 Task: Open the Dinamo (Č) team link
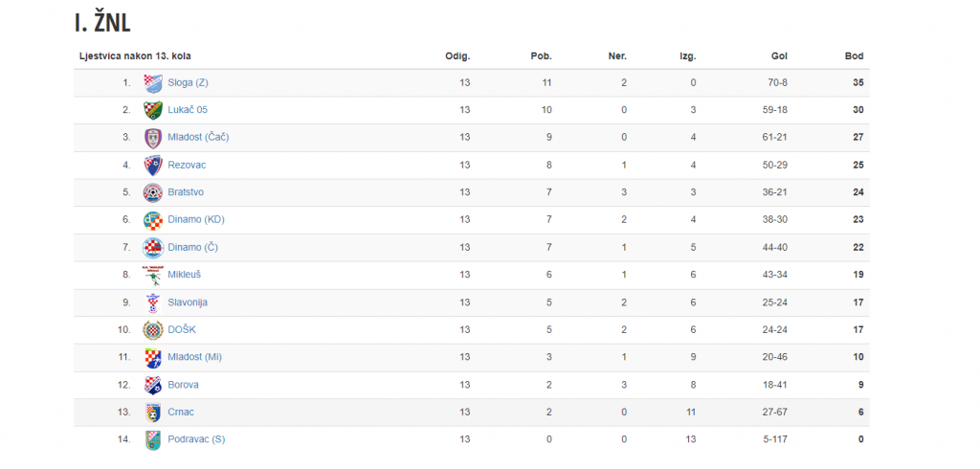[x=192, y=248]
